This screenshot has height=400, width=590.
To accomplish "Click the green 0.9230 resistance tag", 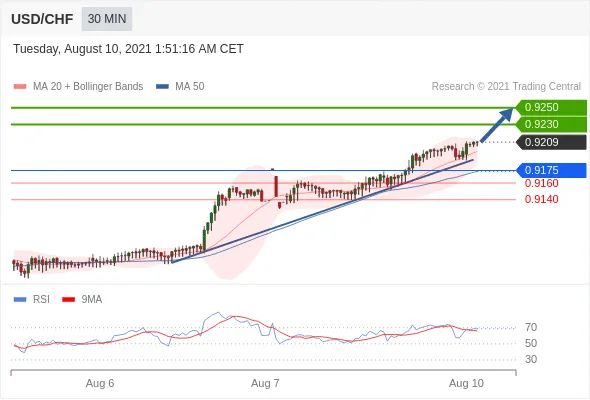I will click(x=551, y=124).
